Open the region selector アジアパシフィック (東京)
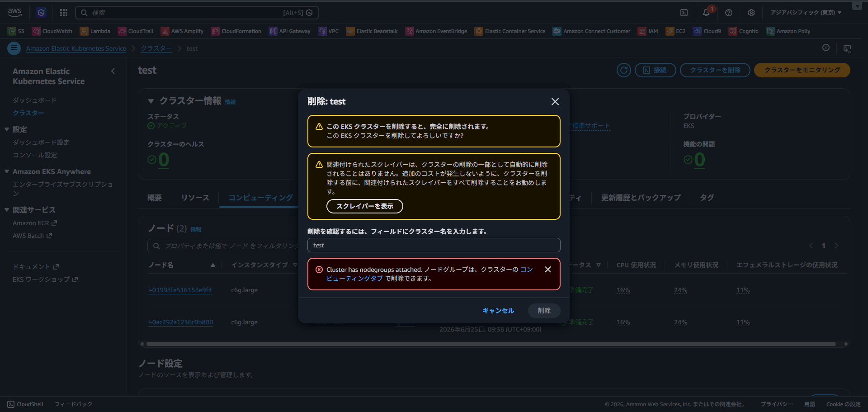868x412 pixels. click(x=806, y=13)
